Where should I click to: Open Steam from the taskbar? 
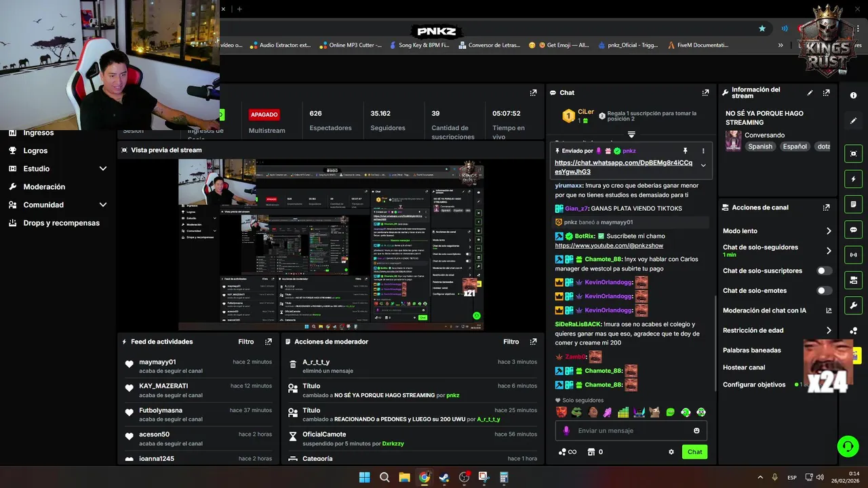click(444, 477)
